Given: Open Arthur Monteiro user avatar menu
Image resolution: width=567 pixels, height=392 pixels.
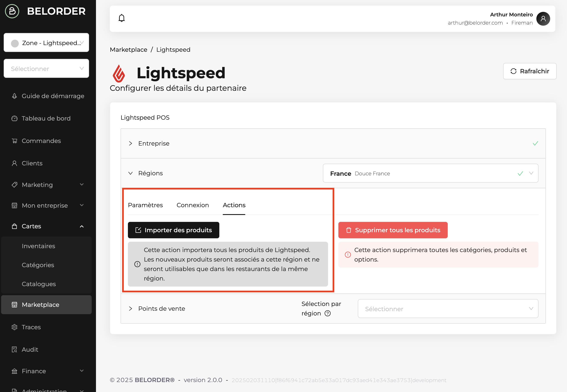Looking at the screenshot, I should [543, 19].
